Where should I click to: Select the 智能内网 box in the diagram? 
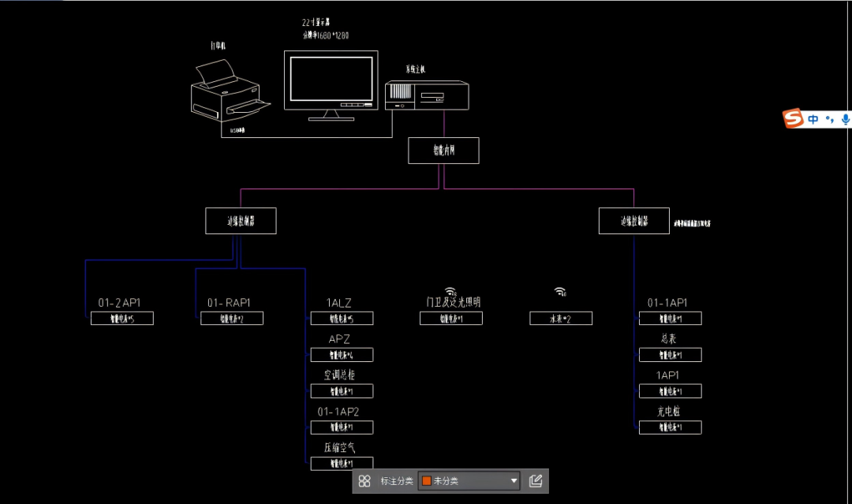pos(443,151)
